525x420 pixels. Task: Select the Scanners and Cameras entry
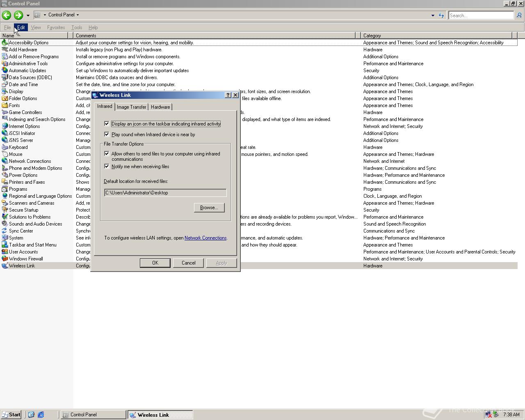tap(32, 203)
